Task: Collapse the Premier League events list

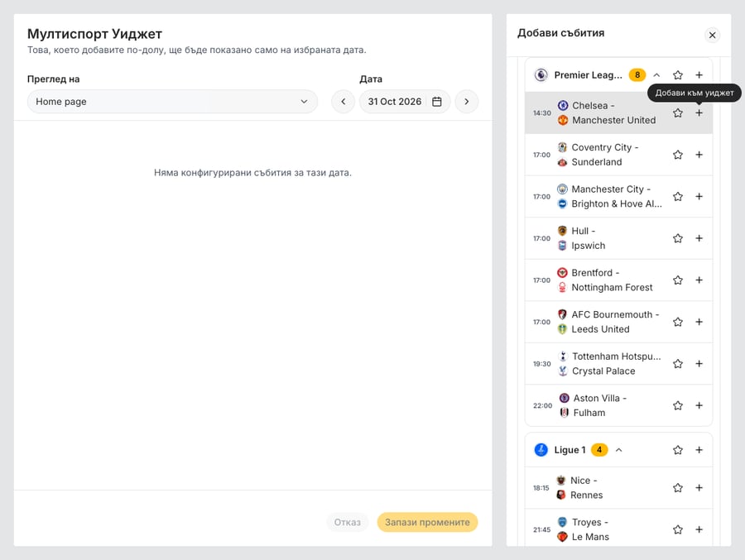Action: coord(656,75)
